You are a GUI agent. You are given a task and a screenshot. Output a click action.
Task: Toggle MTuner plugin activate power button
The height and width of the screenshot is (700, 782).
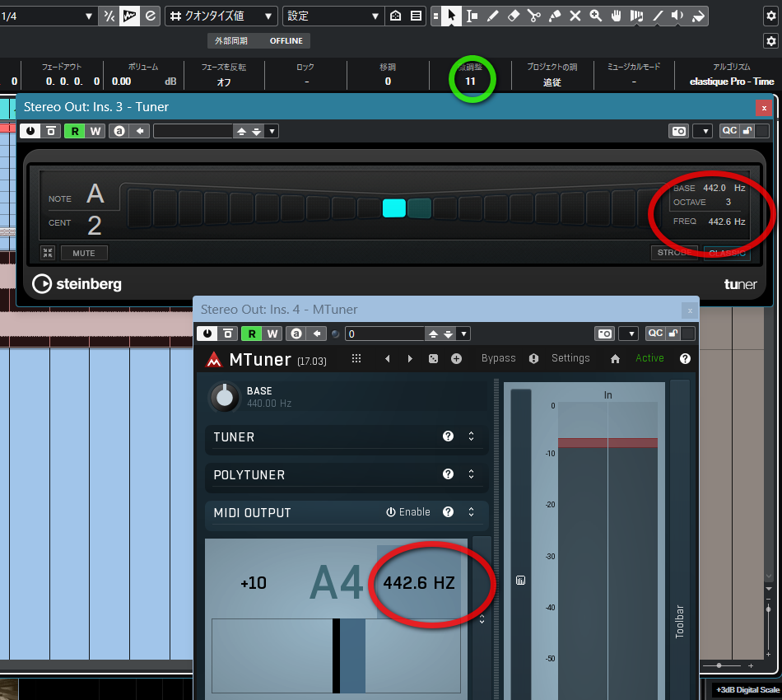(x=207, y=334)
